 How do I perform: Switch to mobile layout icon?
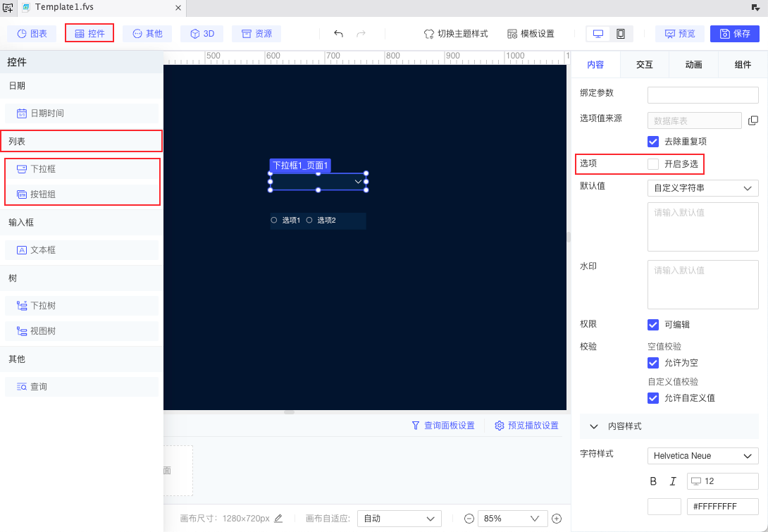pyautogui.click(x=621, y=33)
